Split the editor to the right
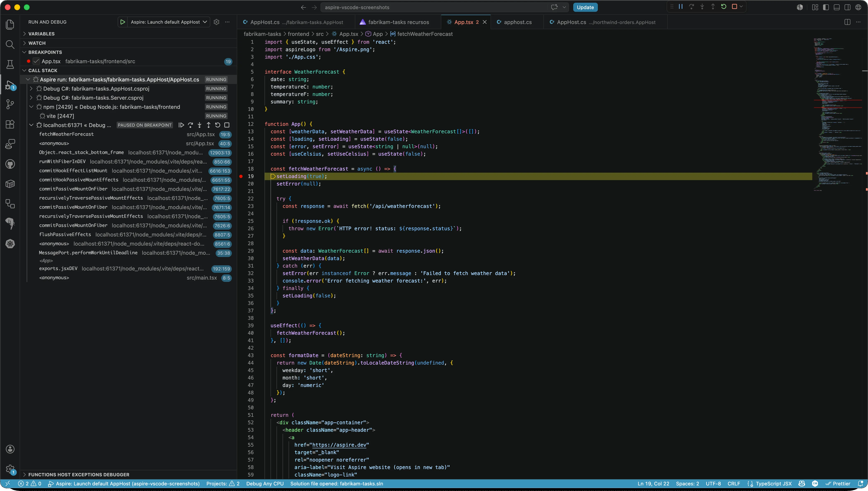Image resolution: width=868 pixels, height=491 pixels. coord(847,22)
